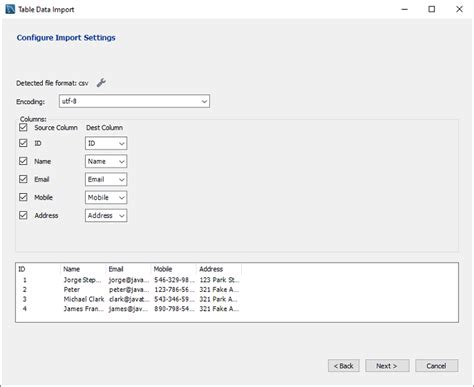Open the Mobile destination column dropdown
Image resolution: width=474 pixels, height=387 pixels.
106,197
